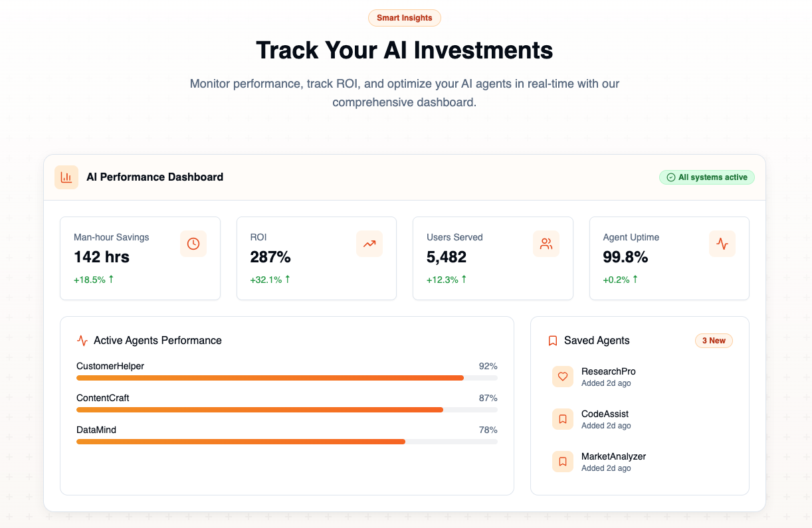The image size is (812, 528).
Task: Click the pulse icon on Agent Uptime card
Action: coord(722,244)
